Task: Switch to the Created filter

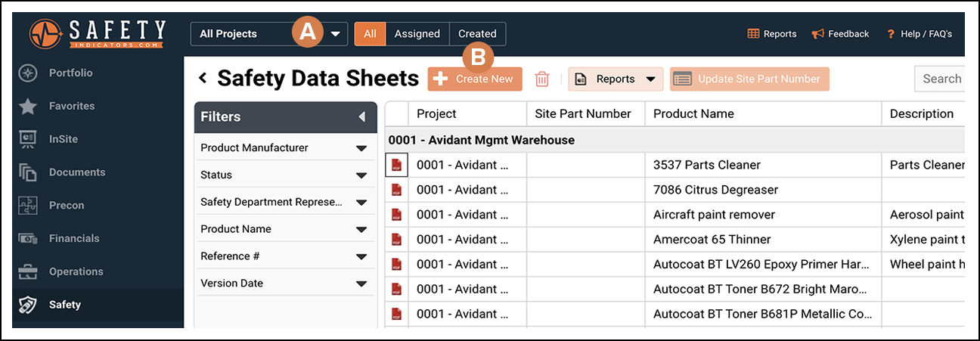Action: coord(477,34)
